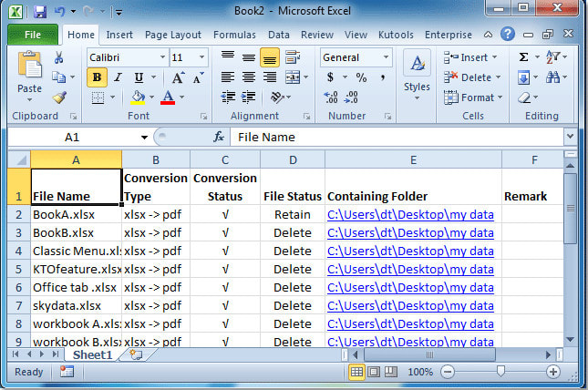Click the Zoom In plus button
Viewport: 588px width, 390px height.
pos(553,372)
